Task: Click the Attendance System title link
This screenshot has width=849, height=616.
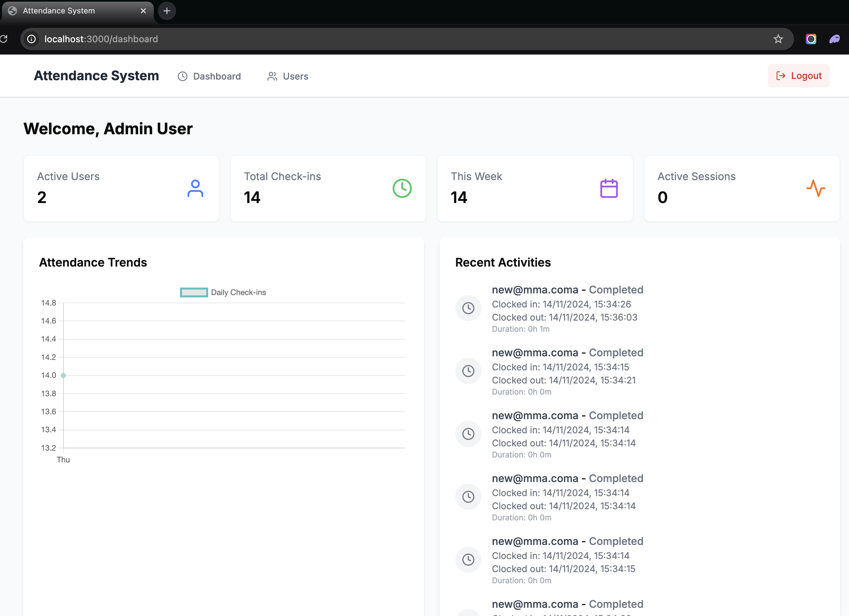Action: [x=96, y=76]
